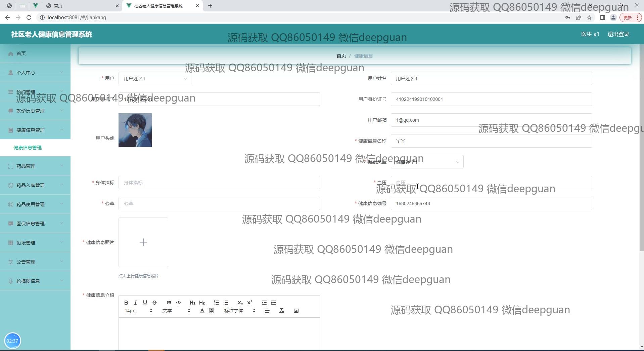The image size is (644, 351).
Task: Insert a blockquote using the quote icon
Action: (x=169, y=303)
